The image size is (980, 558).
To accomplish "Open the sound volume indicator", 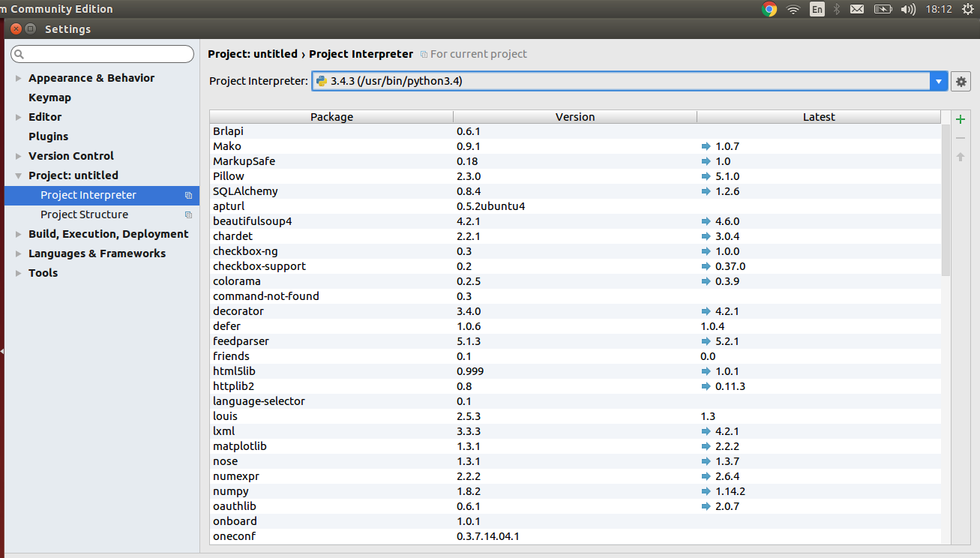I will pyautogui.click(x=908, y=9).
